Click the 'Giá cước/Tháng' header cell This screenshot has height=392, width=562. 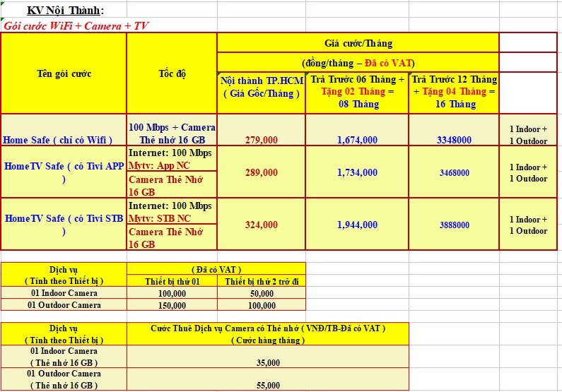(358, 43)
